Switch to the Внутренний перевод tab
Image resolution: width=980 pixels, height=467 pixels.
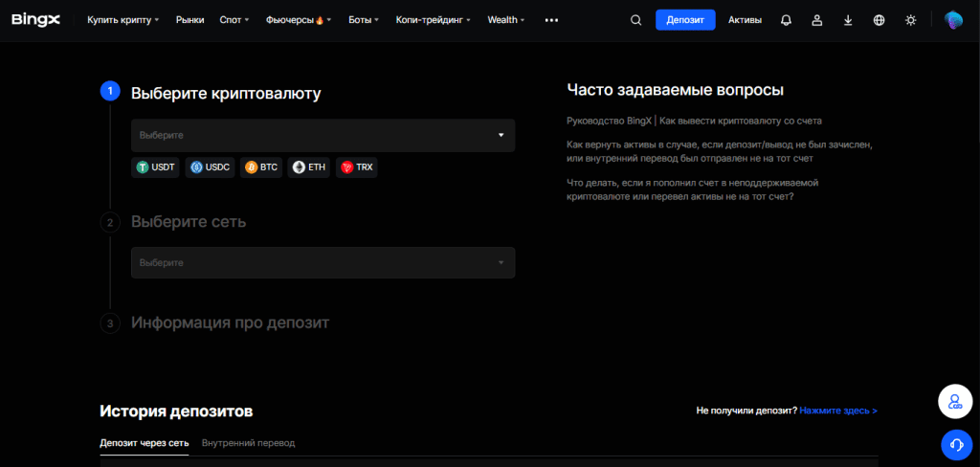point(248,443)
